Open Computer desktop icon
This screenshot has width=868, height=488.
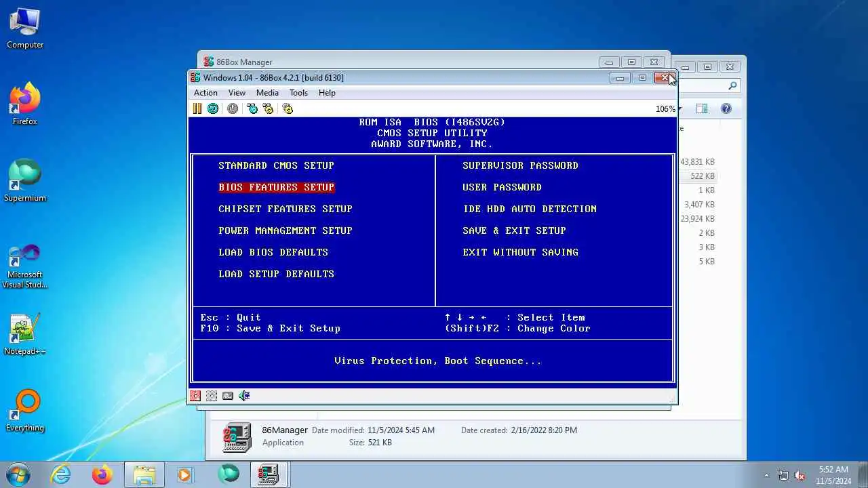pos(25,28)
